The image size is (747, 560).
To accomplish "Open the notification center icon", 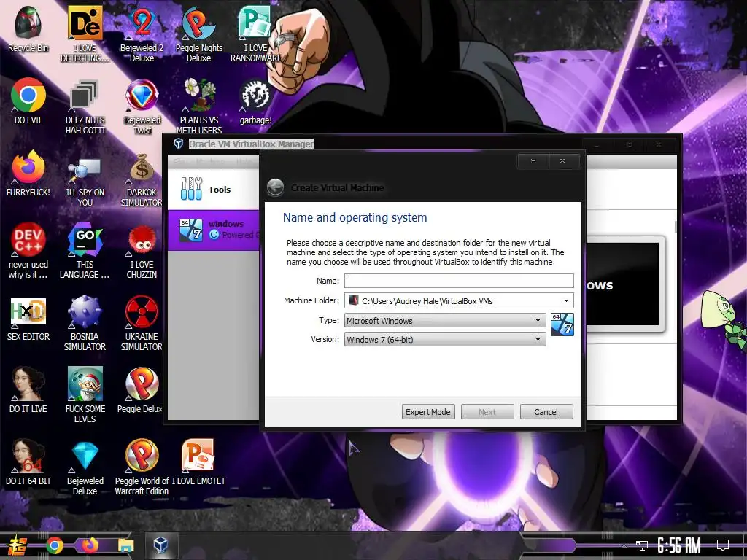I will click(x=723, y=545).
